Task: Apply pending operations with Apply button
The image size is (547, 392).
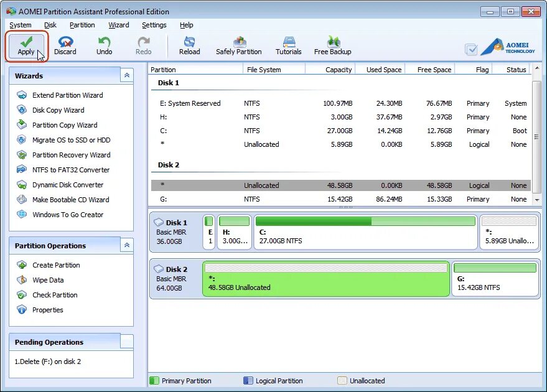Action: click(27, 47)
